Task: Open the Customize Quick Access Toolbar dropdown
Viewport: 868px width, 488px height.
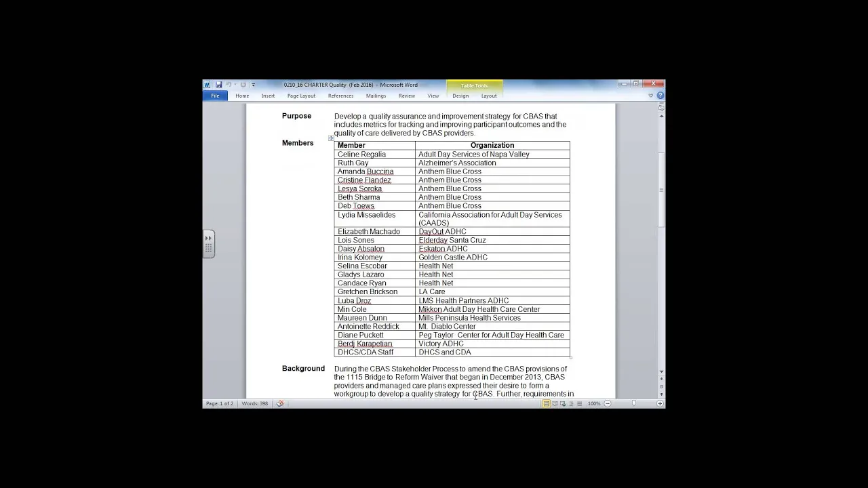Action: (253, 85)
